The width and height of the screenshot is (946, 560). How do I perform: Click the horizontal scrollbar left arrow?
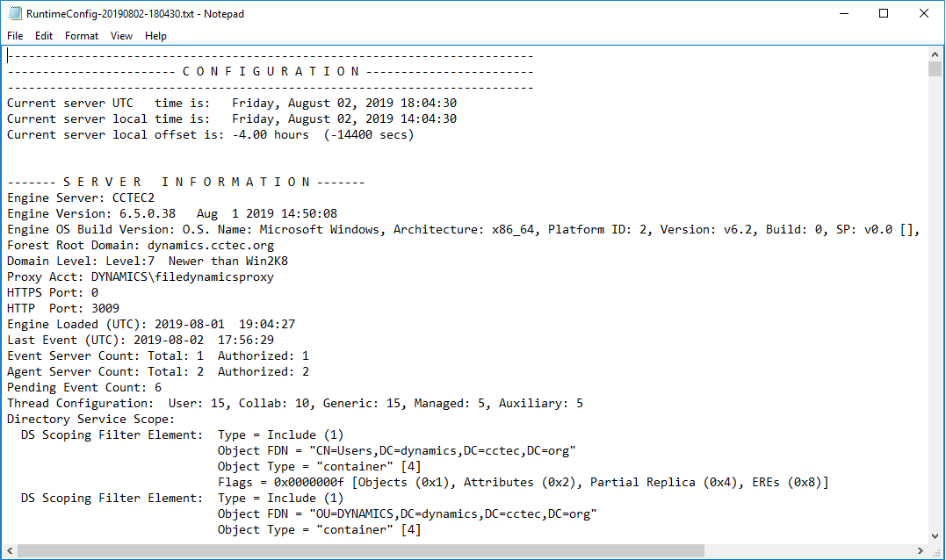9,551
